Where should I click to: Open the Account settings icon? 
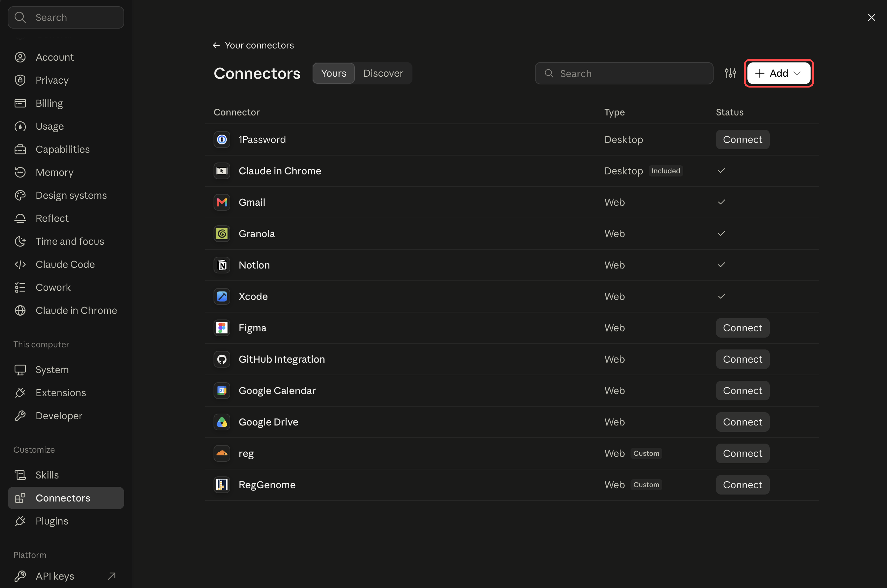pyautogui.click(x=20, y=57)
